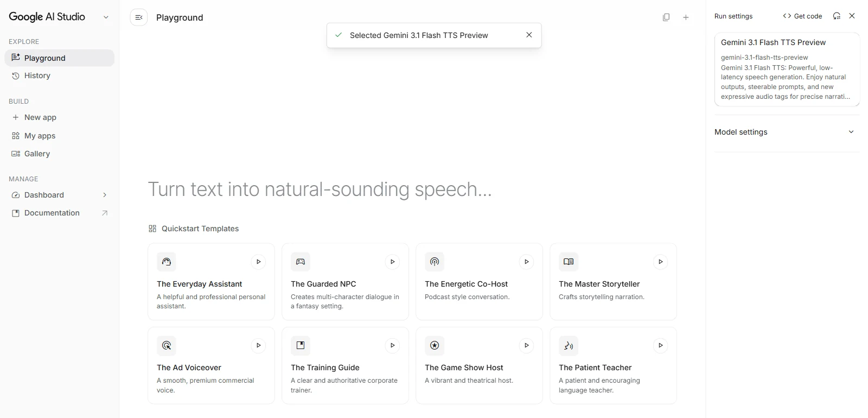The height and width of the screenshot is (418, 868).
Task: Select The Energetic Co-Host template title
Action: 467,284
